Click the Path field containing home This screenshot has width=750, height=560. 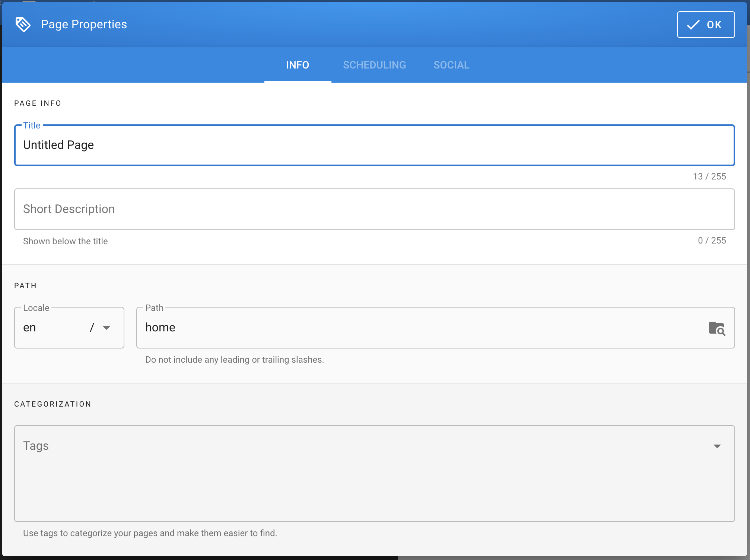421,328
